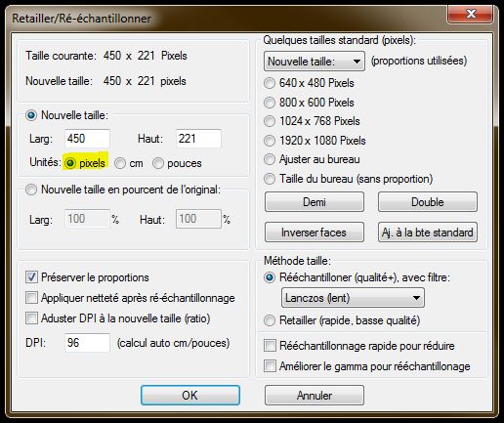Click the "Inverser faces" button
Image resolution: width=504 pixels, height=423 pixels.
(x=315, y=233)
